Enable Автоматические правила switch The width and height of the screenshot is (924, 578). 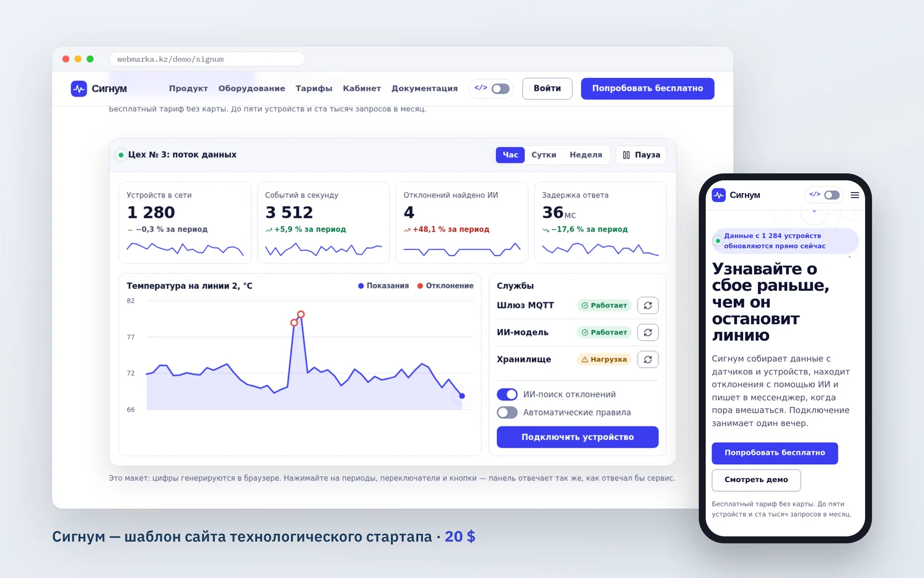pyautogui.click(x=507, y=412)
